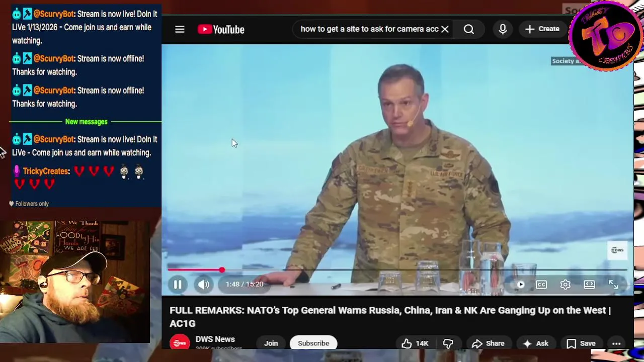Screen dimensions: 644x362
Task: Open more actions three-dot menu
Action: pos(616,343)
